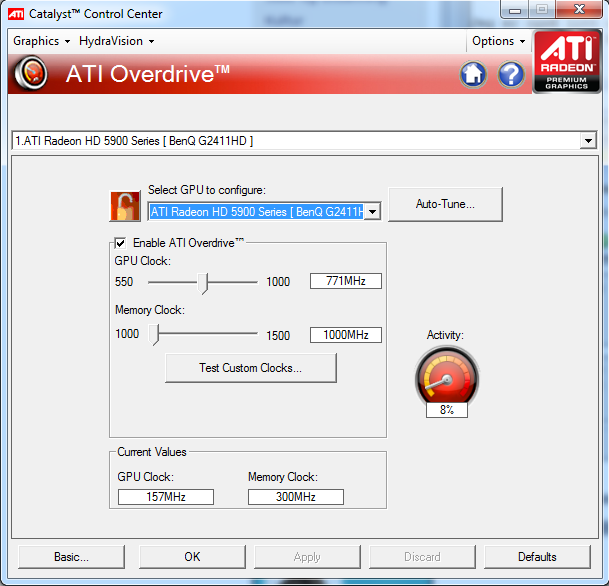
Task: Open the Select GPU to configure combo box
Action: (264, 212)
